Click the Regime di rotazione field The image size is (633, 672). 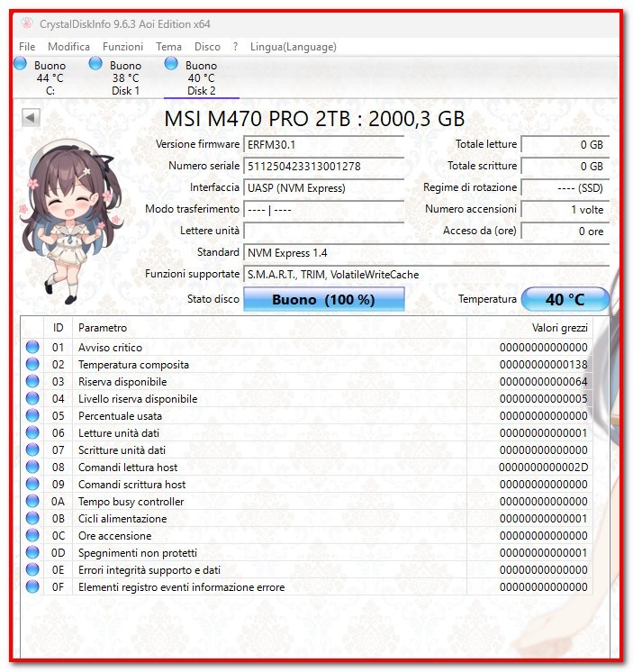coord(565,187)
